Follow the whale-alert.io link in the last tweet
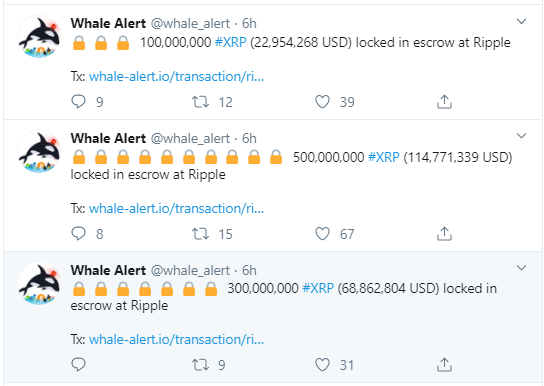544x386 pixels. coord(177,339)
